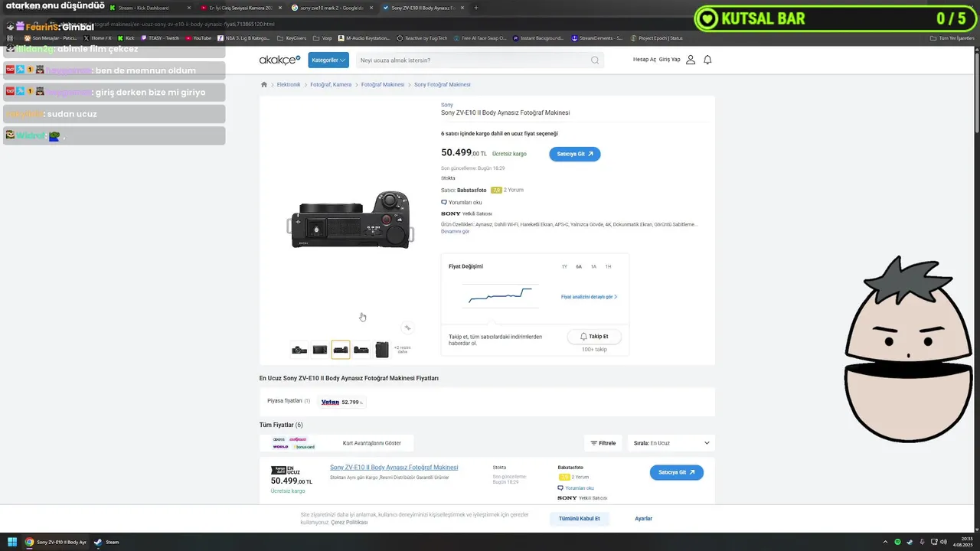Open 'Project Epoch | Status' bookmark
Screen dimensions: 980x551
(656, 37)
